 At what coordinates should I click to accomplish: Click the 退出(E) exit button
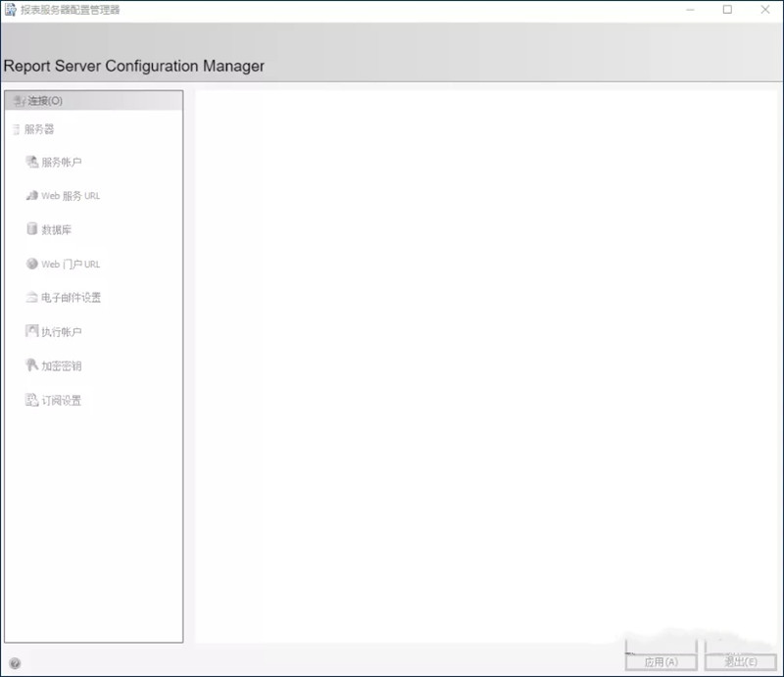(741, 662)
